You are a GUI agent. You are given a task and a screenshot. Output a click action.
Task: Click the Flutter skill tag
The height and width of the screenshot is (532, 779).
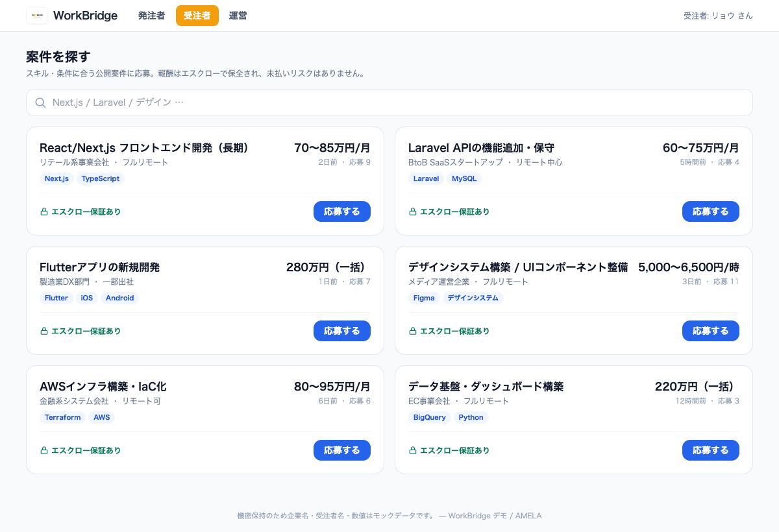(56, 298)
